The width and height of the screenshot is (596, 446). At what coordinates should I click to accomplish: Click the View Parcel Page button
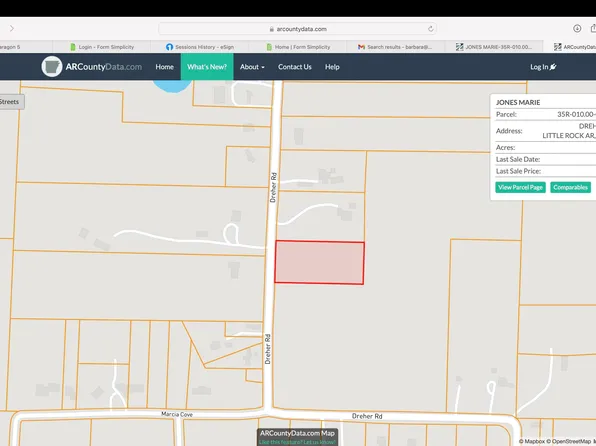[520, 187]
